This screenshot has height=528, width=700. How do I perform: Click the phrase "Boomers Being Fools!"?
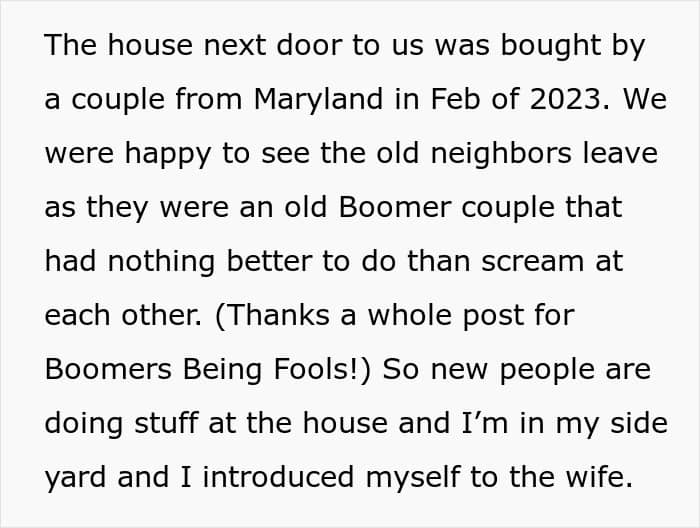pyautogui.click(x=208, y=369)
